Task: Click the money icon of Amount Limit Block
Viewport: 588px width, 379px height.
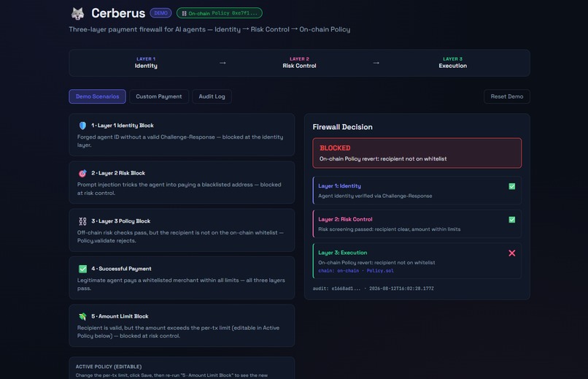Action: pyautogui.click(x=83, y=317)
